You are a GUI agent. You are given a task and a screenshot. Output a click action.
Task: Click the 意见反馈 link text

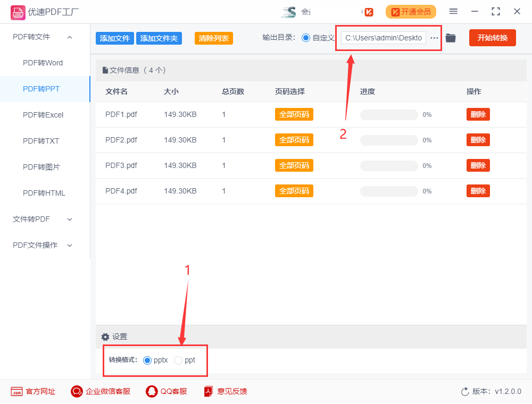coord(232,391)
